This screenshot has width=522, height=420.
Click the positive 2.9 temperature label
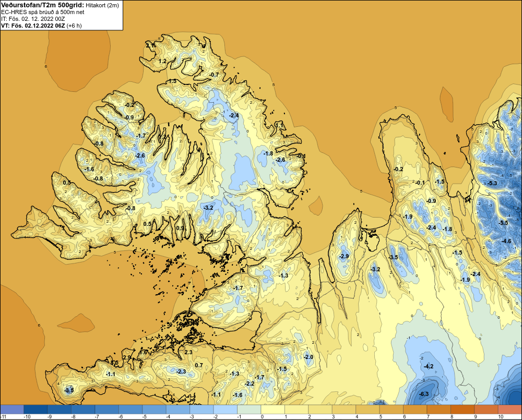(127, 357)
